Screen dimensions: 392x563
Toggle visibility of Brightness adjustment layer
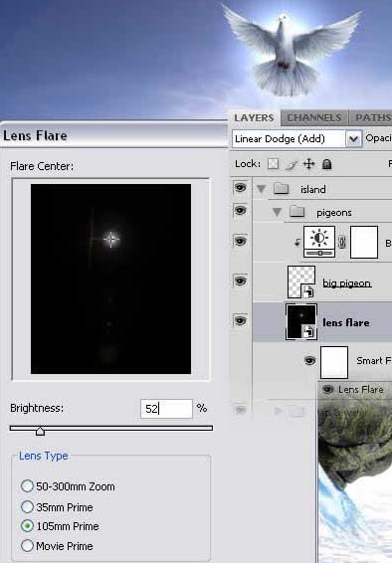(x=240, y=241)
